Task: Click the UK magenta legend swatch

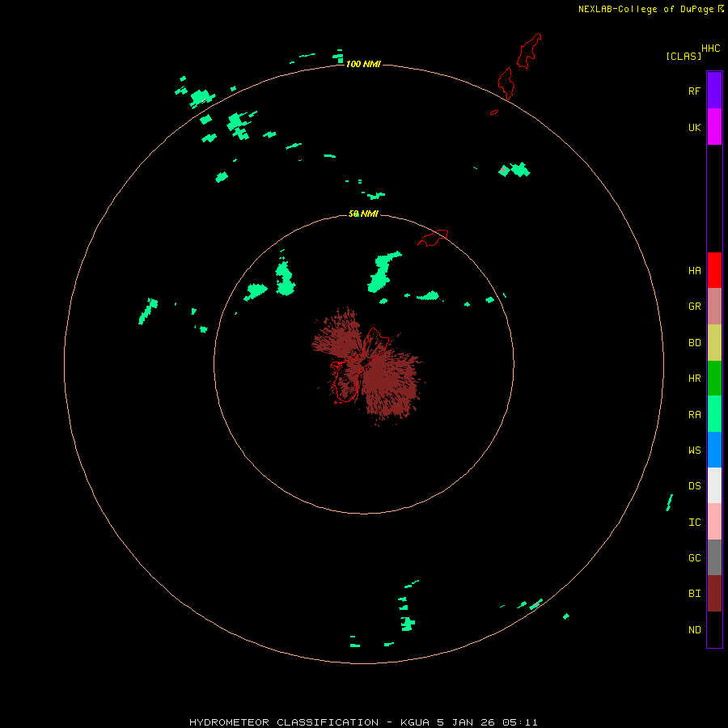Action: click(x=714, y=127)
